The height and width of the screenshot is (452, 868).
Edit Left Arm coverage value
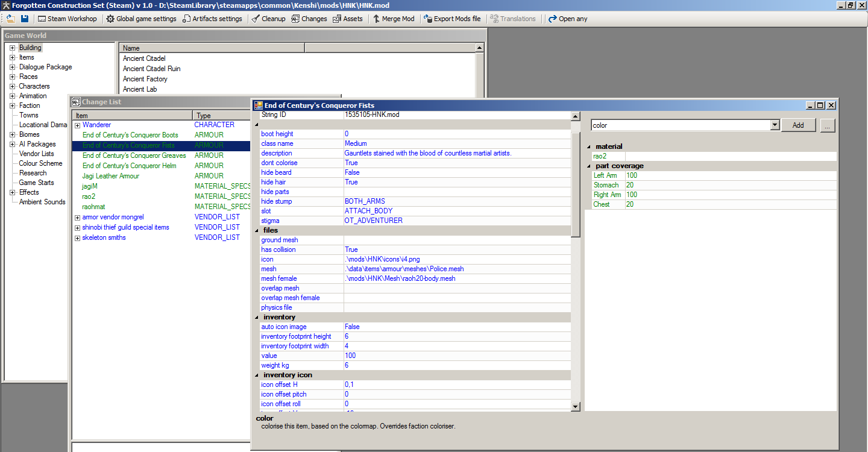pyautogui.click(x=731, y=175)
